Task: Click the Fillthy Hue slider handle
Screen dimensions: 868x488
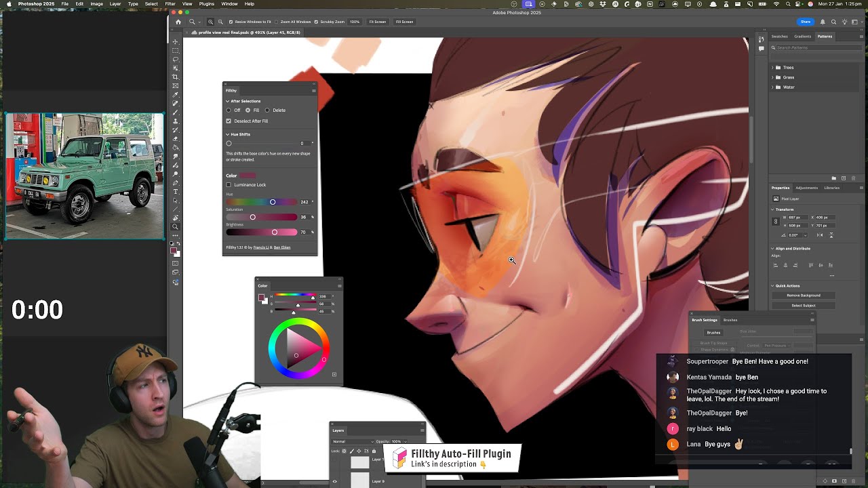Action: pos(273,202)
